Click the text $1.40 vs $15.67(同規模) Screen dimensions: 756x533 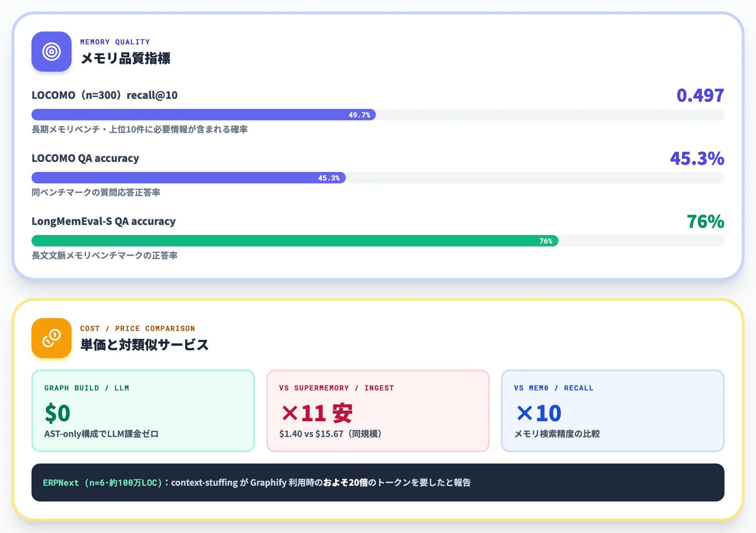pyautogui.click(x=330, y=434)
